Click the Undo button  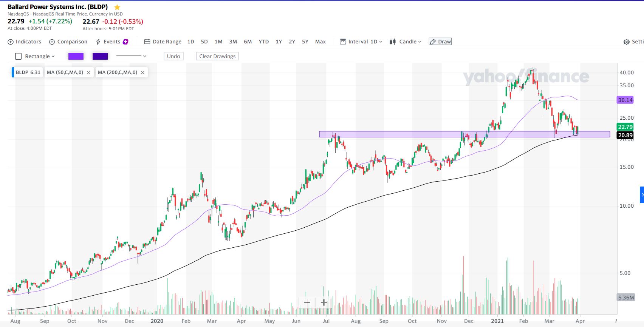(x=173, y=56)
